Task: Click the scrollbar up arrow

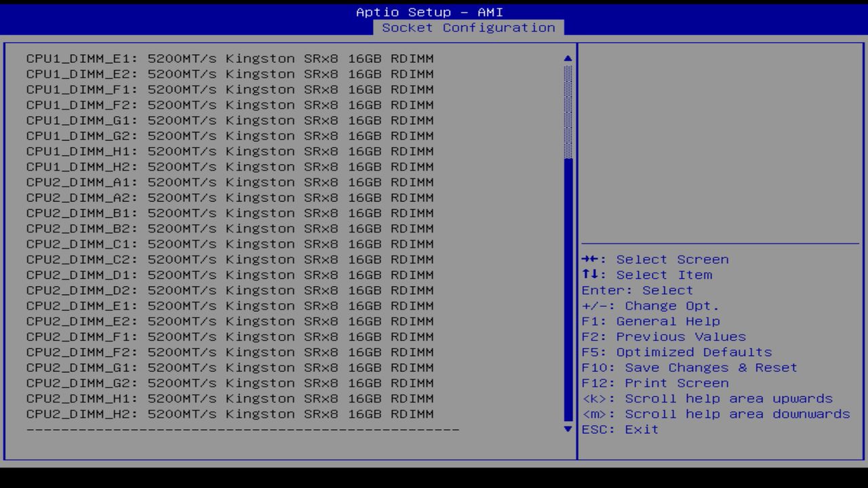Action: (x=567, y=58)
